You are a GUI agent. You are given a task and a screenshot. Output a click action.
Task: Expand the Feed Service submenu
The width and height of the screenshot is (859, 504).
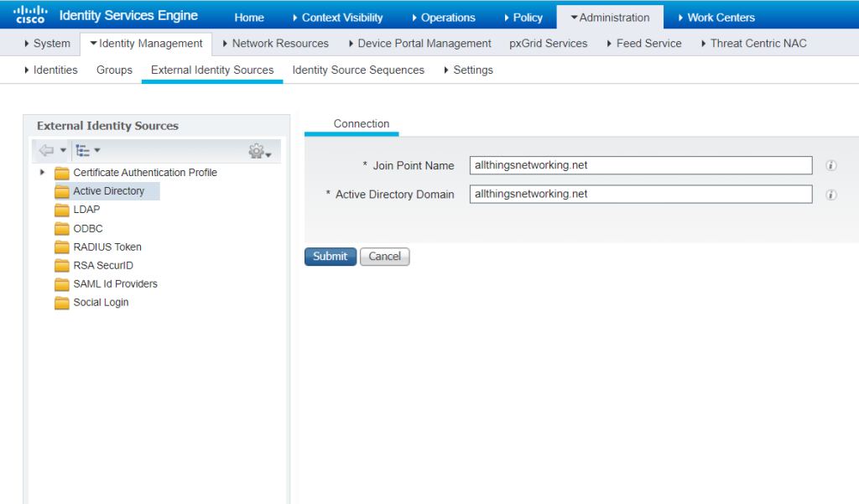pyautogui.click(x=644, y=44)
